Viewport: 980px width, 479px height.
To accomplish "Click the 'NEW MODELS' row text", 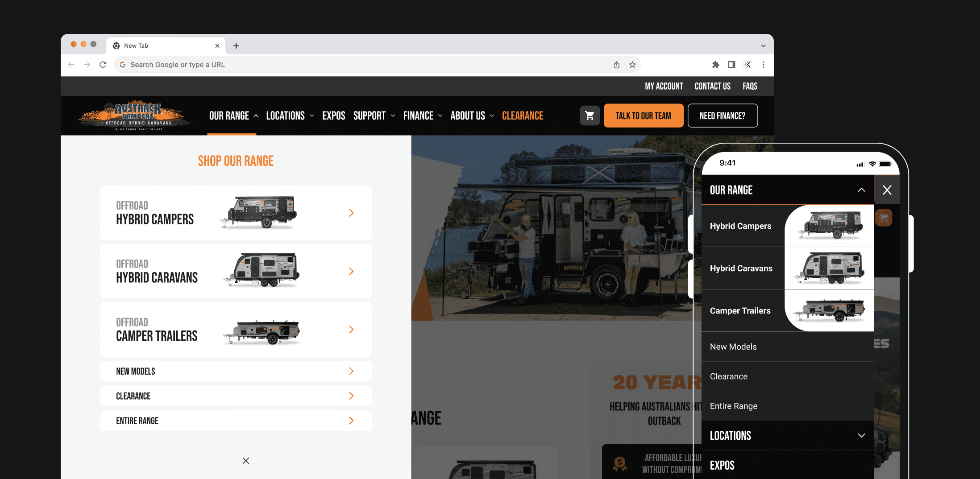I will [135, 371].
